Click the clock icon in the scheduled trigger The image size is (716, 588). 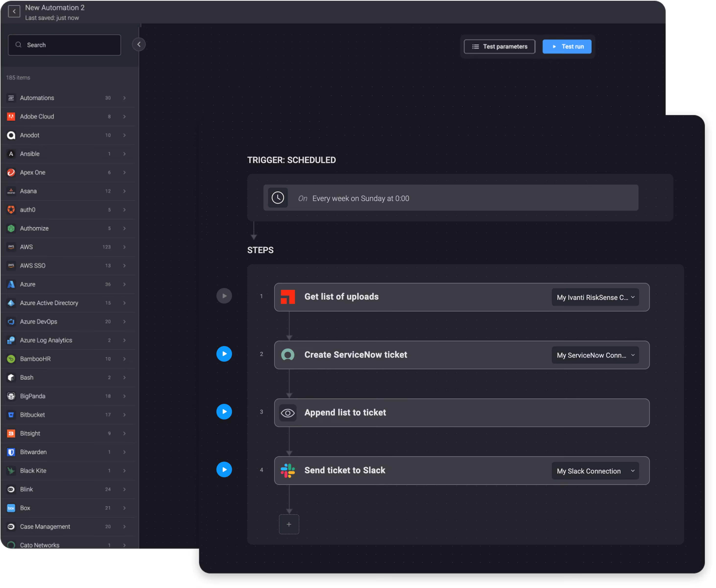click(278, 197)
